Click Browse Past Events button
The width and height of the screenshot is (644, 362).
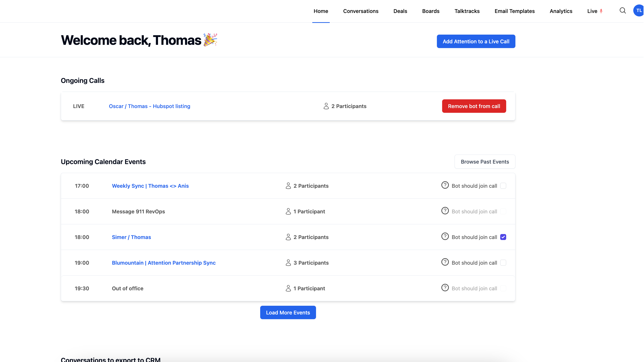point(484,162)
